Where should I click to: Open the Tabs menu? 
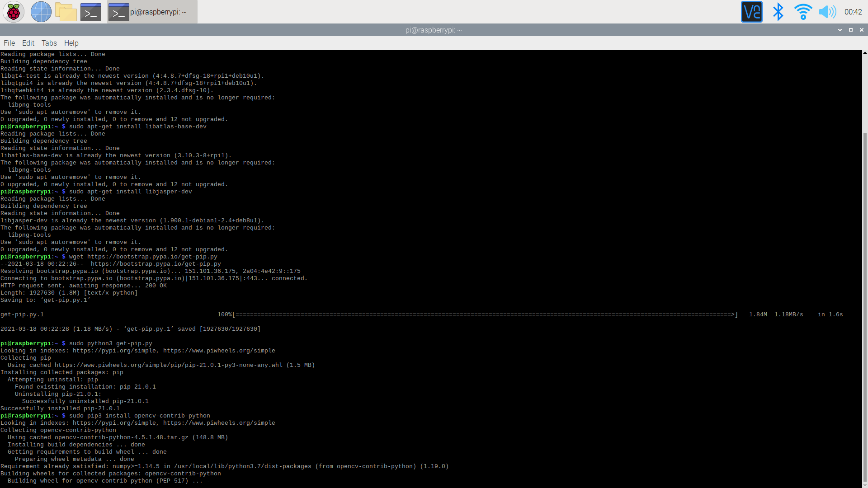tap(49, 43)
